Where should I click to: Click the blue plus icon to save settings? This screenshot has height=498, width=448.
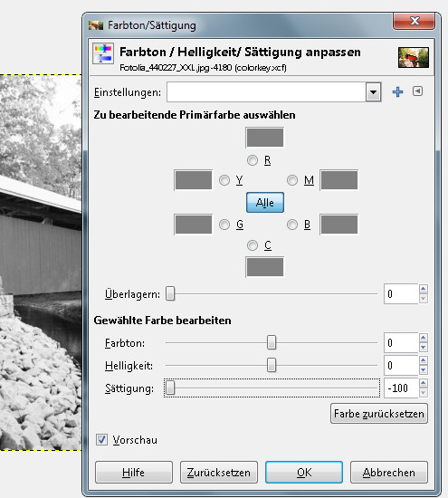pos(397,92)
